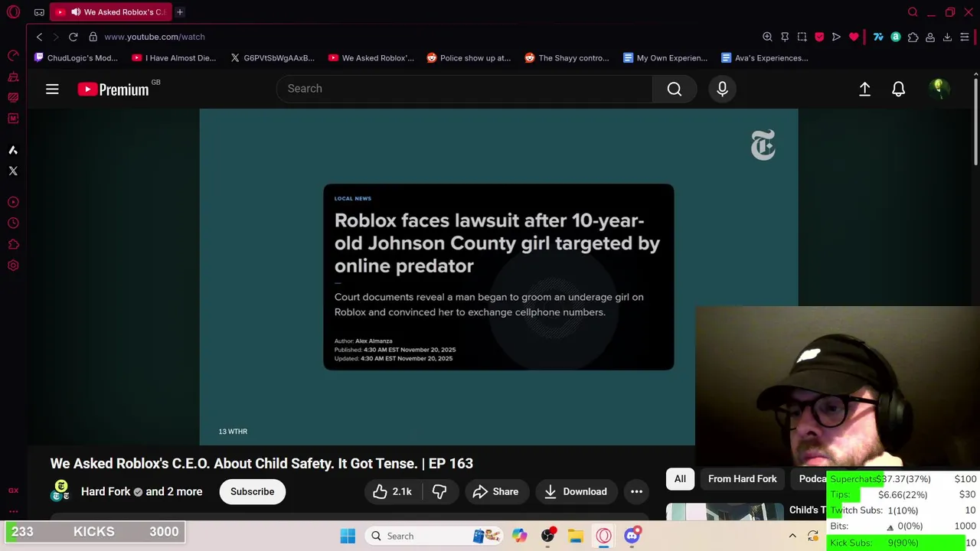Share the video
Image resolution: width=980 pixels, height=551 pixels.
[495, 492]
